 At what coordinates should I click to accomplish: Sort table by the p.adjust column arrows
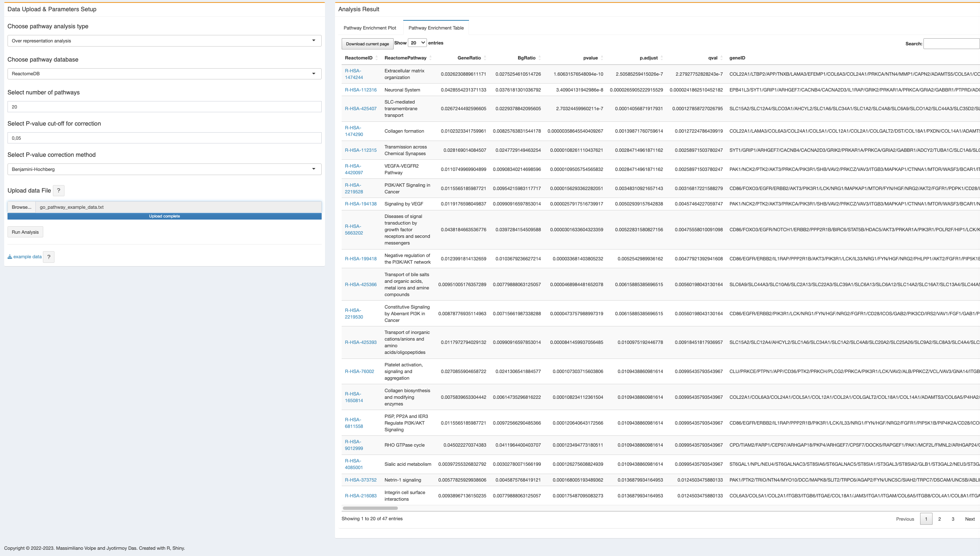(662, 58)
